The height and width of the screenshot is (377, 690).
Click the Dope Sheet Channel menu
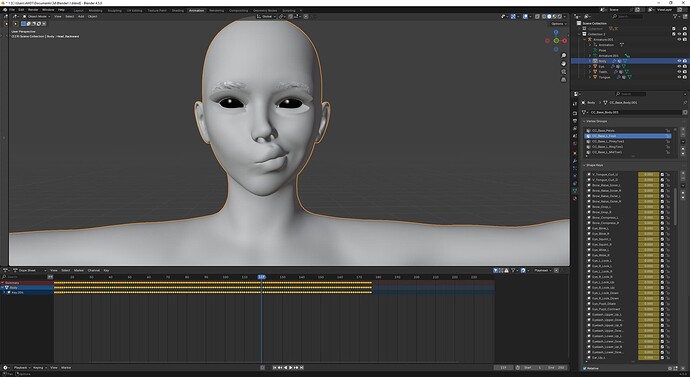[94, 271]
